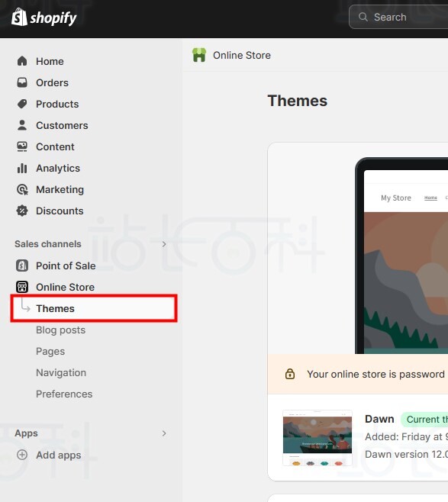Click the Point of Sale icon
The height and width of the screenshot is (502, 448).
(22, 265)
